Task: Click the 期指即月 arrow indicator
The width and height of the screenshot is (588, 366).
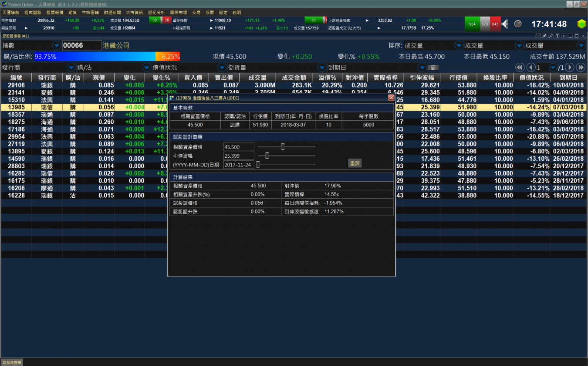Action: tap(26, 28)
